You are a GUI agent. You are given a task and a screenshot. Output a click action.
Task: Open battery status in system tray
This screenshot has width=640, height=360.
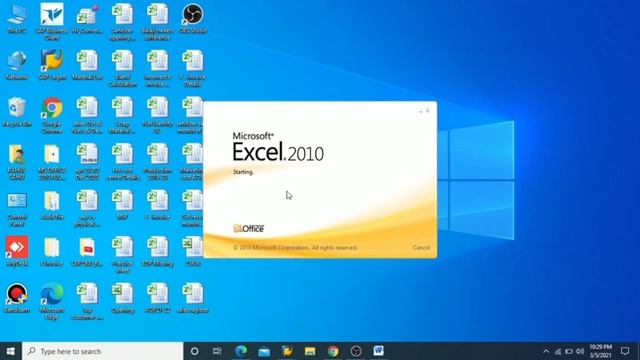[569, 351]
